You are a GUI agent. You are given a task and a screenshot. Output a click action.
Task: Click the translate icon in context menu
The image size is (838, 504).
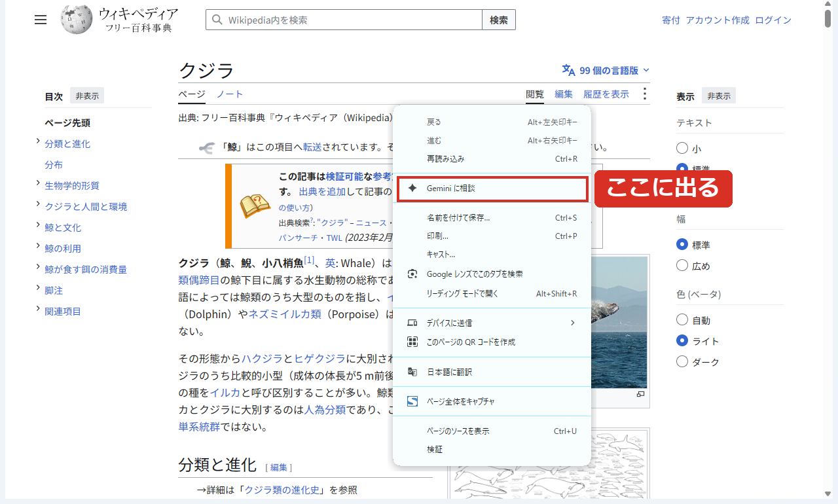pos(412,372)
